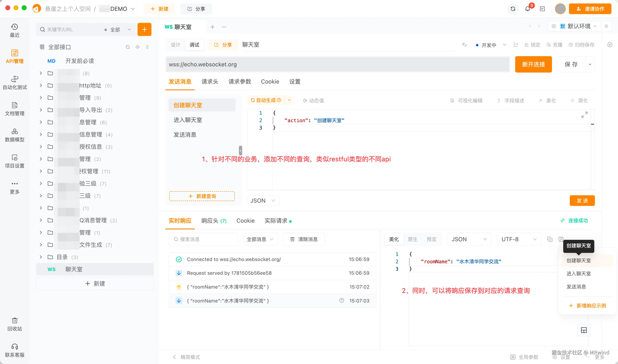Click 邀请协作 button
The height and width of the screenshot is (364, 618).
click(x=590, y=9)
